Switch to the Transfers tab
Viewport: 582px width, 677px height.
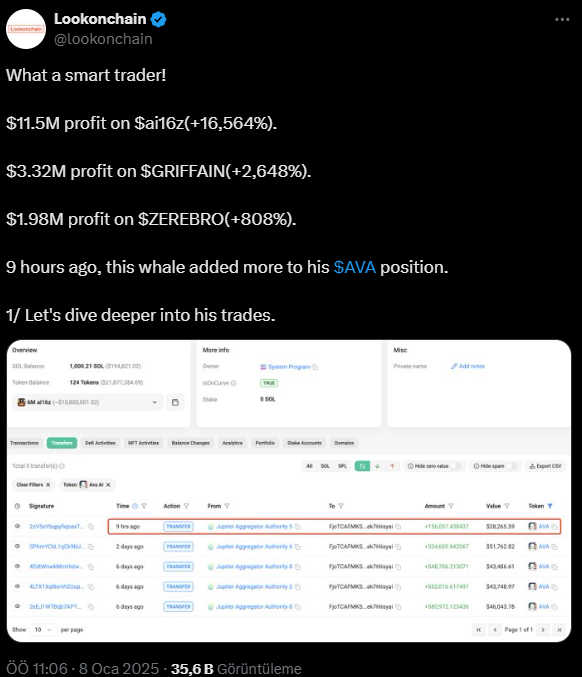(62, 443)
